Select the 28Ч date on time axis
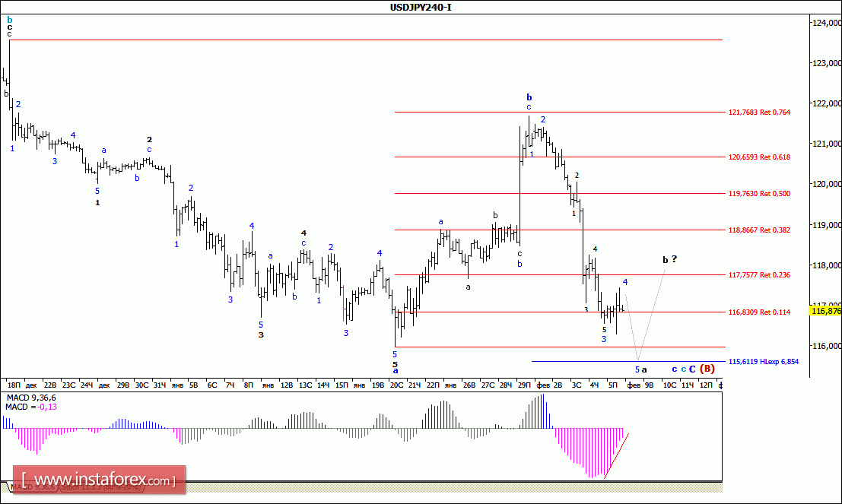The width and height of the screenshot is (842, 504). (x=505, y=385)
